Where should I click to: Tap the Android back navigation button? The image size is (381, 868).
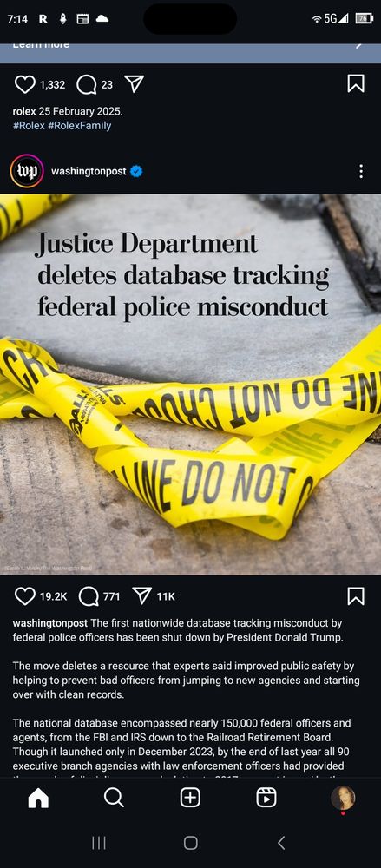click(x=281, y=843)
